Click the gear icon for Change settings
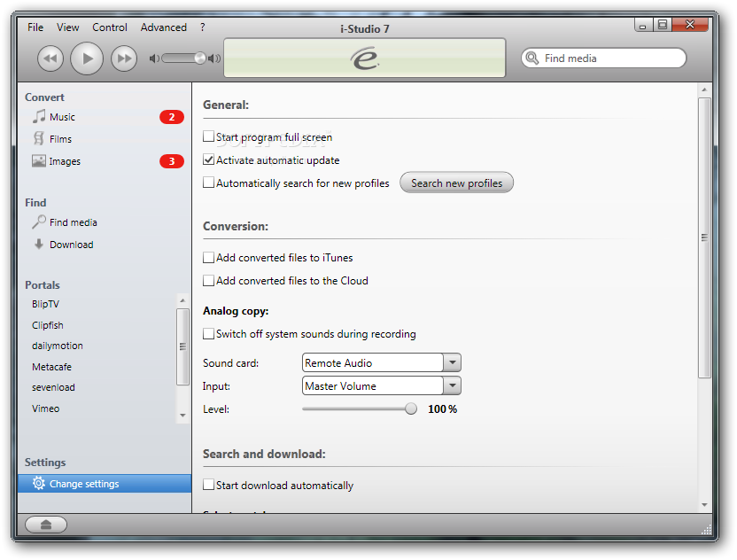 tap(39, 483)
